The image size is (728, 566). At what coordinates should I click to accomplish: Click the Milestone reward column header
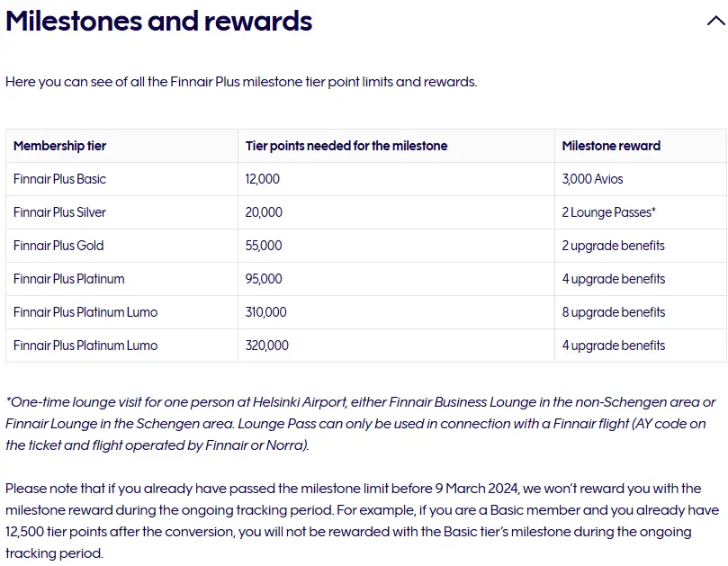[x=611, y=146]
